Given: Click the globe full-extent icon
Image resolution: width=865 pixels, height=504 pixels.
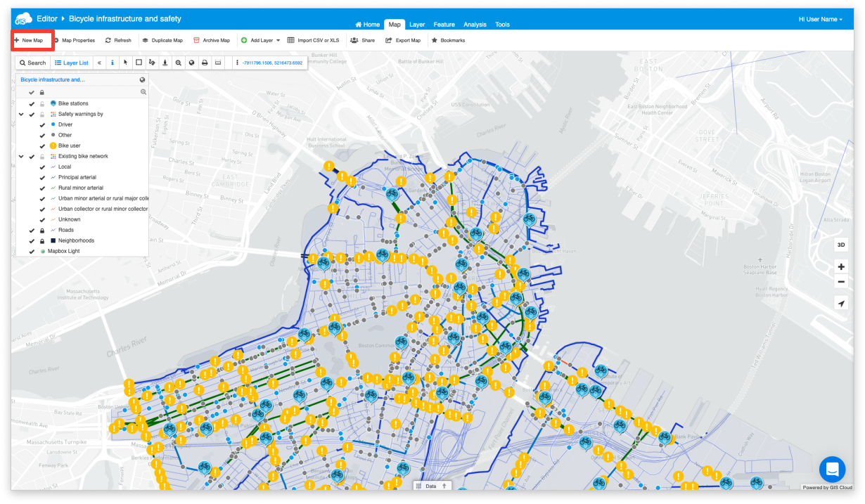Looking at the screenshot, I should tap(191, 63).
